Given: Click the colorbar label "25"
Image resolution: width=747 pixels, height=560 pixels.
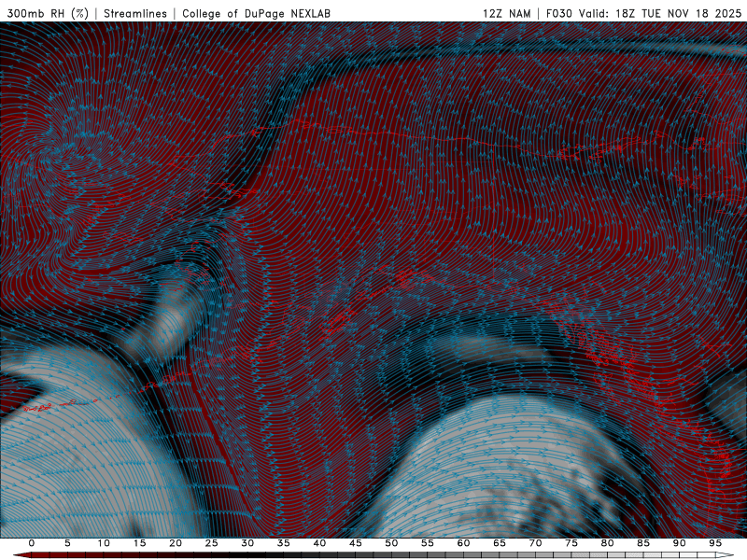Looking at the screenshot, I should coord(212,543).
